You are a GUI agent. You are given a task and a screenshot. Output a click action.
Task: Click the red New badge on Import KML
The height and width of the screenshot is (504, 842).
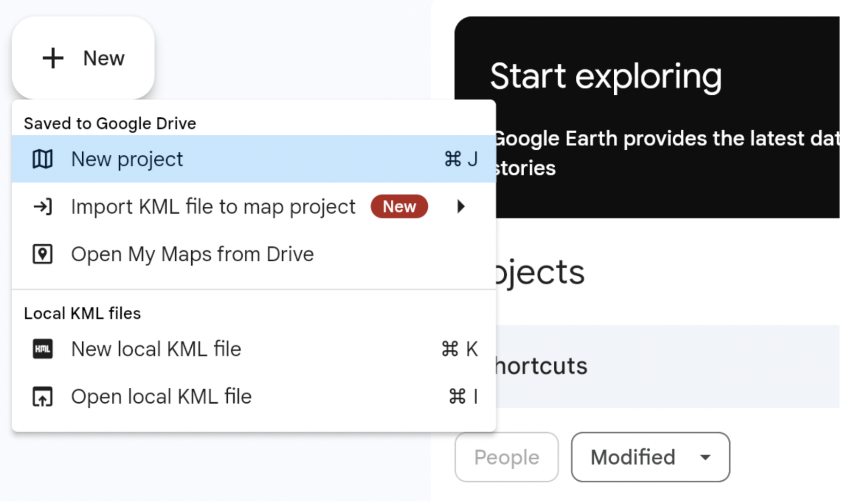399,207
